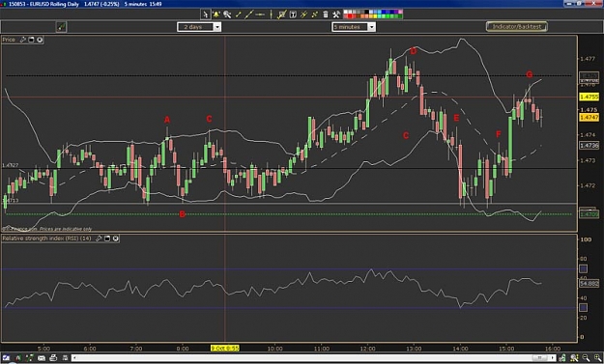Click the yellow 1.4755 price label

pos(590,97)
